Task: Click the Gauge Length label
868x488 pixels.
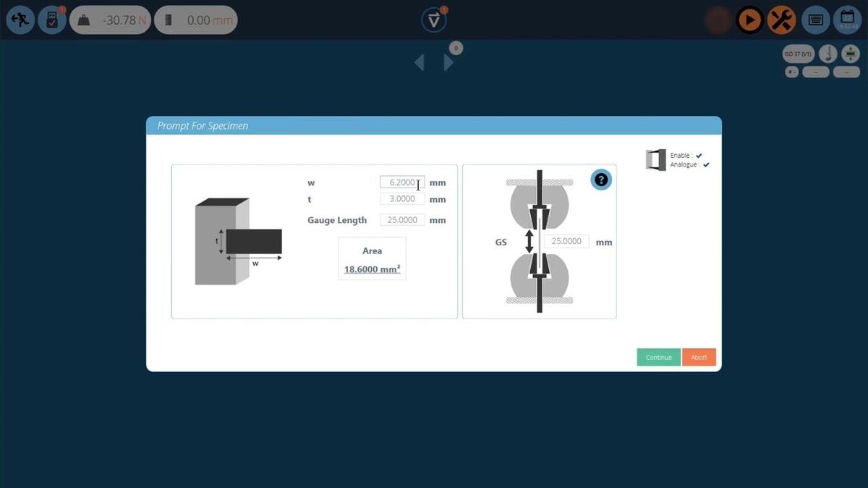Action: (x=337, y=220)
